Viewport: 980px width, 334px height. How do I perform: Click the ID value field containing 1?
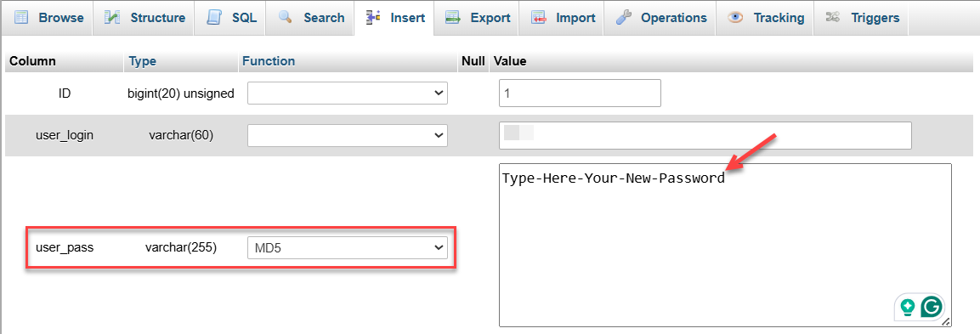[x=580, y=93]
